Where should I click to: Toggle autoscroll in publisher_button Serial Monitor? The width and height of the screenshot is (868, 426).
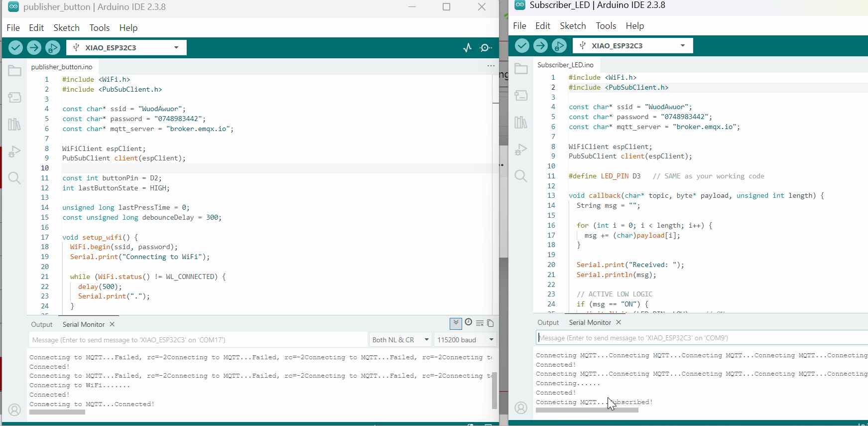(456, 323)
